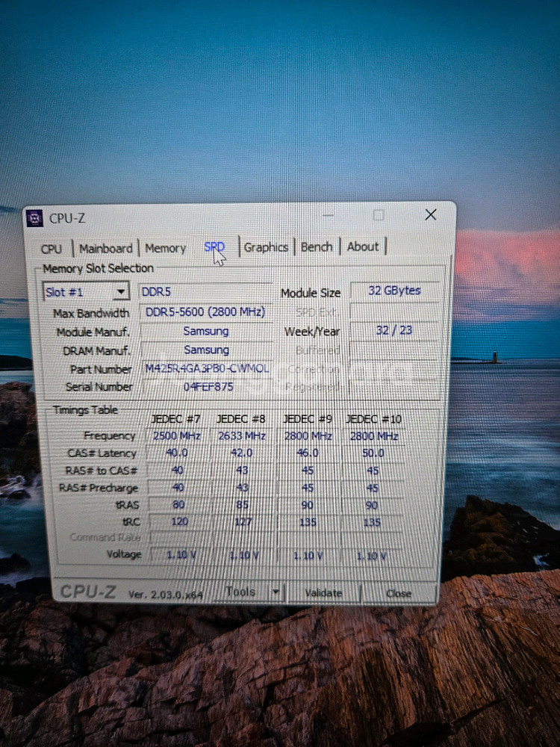The image size is (560, 747).
Task: Close CPU-Z using the title bar X
Action: click(x=430, y=215)
